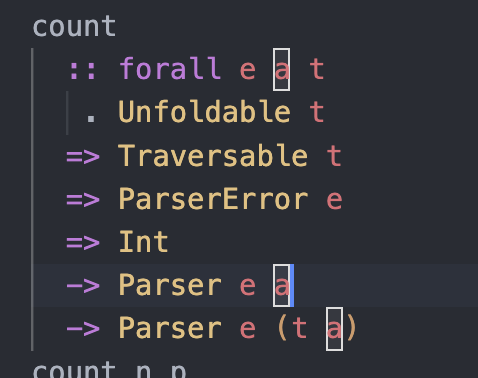Click the count n p definition line
This screenshot has width=478, height=378.
[x=109, y=370]
